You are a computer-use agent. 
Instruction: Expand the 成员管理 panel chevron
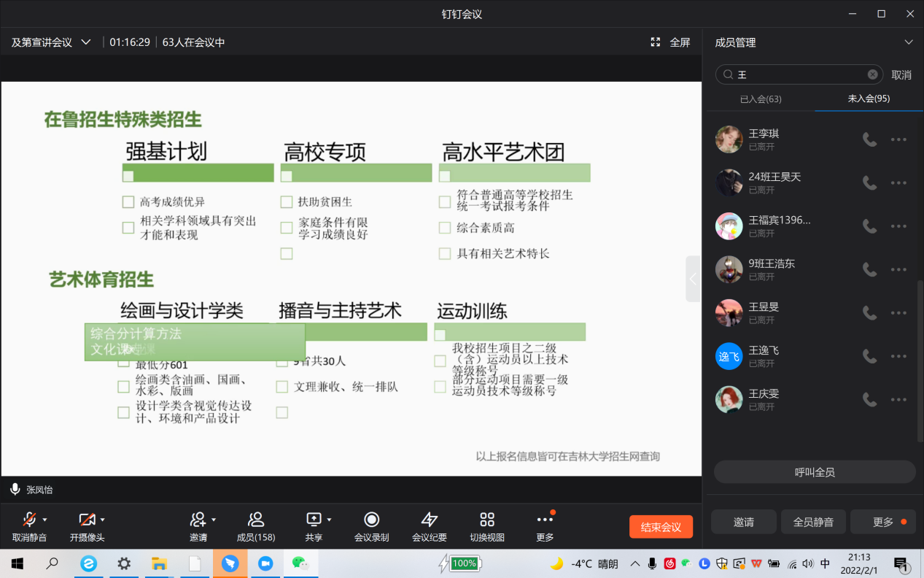coord(908,42)
